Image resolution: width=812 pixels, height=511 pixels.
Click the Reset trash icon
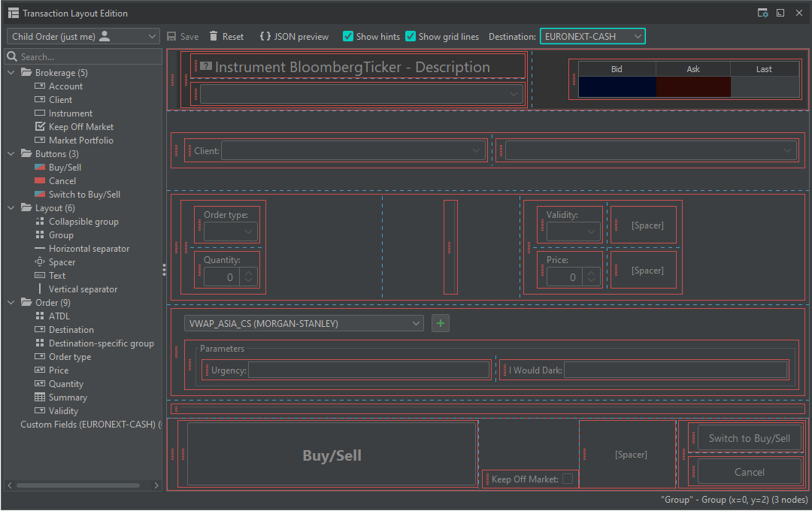pos(216,35)
